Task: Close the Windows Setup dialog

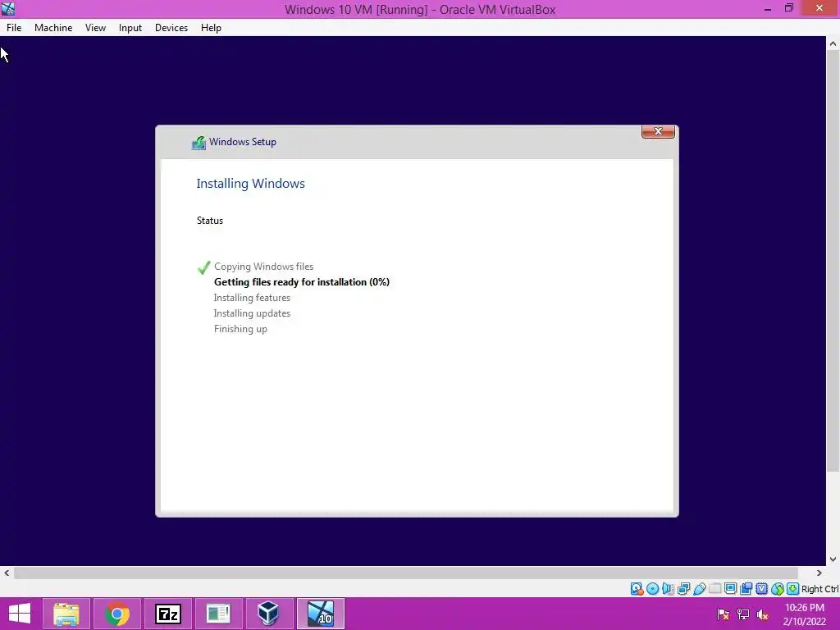Action: [658, 131]
